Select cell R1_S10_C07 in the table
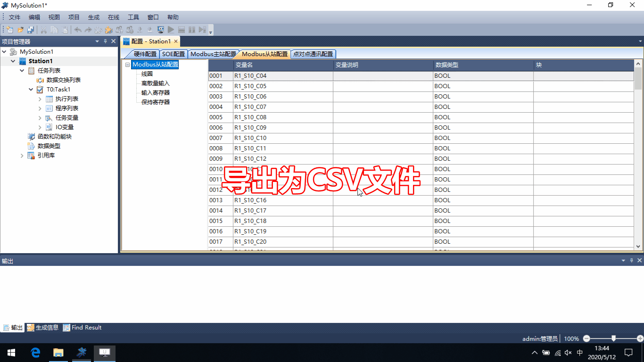 pos(283,107)
